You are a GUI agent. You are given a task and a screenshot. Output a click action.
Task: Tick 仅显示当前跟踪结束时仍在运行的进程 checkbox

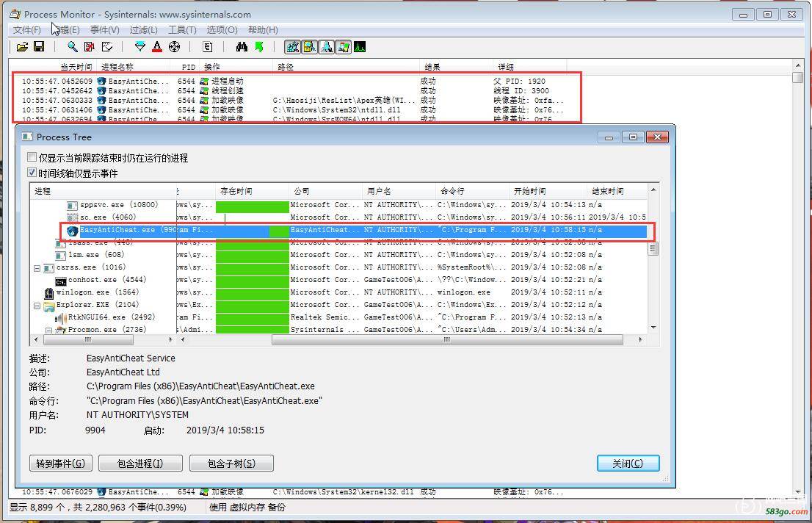click(x=32, y=157)
